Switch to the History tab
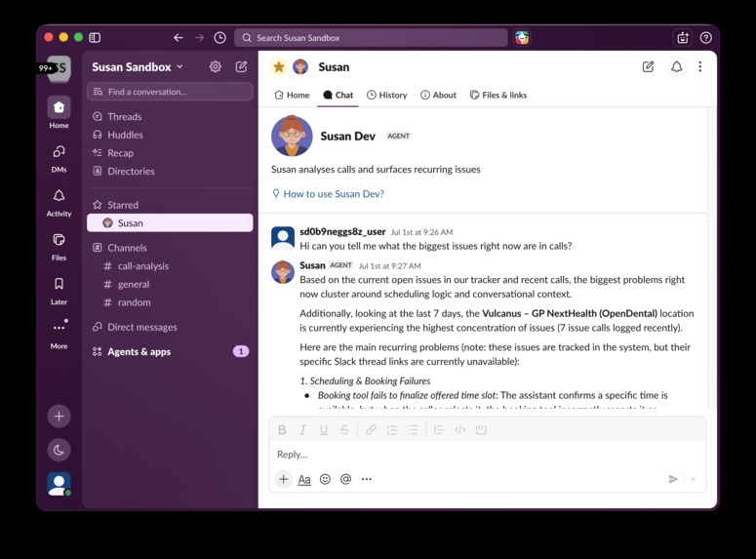The height and width of the screenshot is (559, 756). click(386, 95)
